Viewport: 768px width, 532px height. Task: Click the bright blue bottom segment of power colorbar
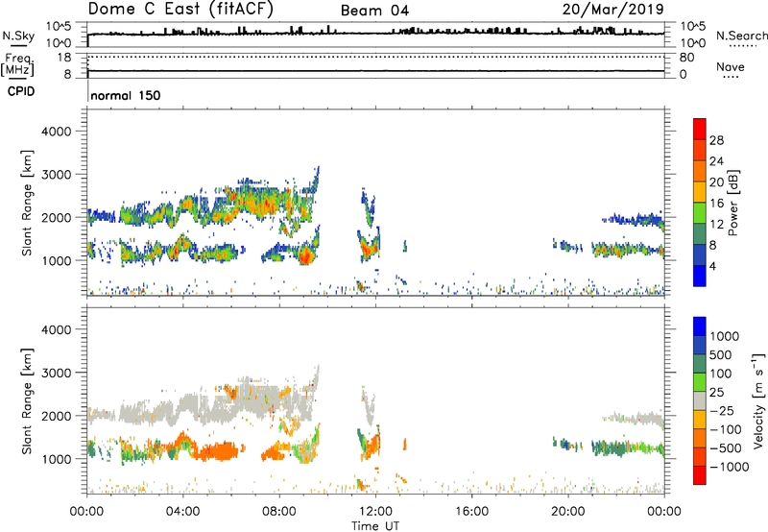[700, 276]
